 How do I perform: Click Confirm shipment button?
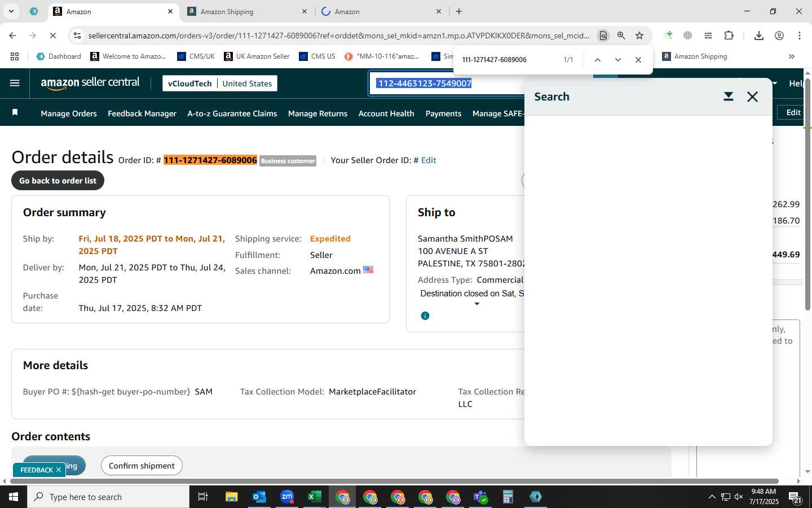[x=142, y=466]
